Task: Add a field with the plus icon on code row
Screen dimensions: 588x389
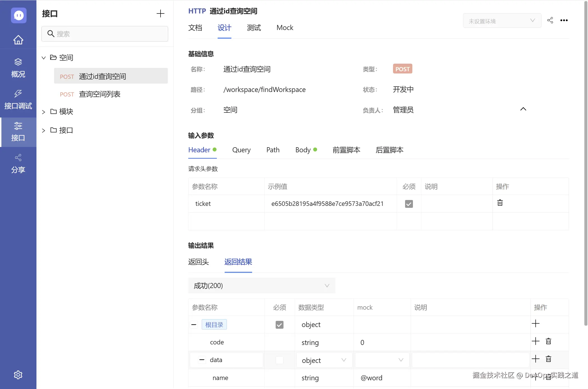Action: pyautogui.click(x=536, y=341)
